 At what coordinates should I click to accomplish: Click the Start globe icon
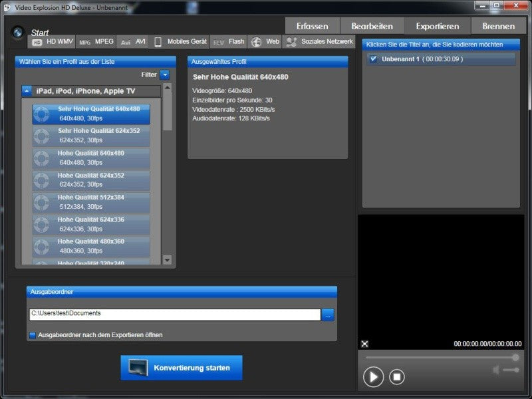[x=18, y=33]
